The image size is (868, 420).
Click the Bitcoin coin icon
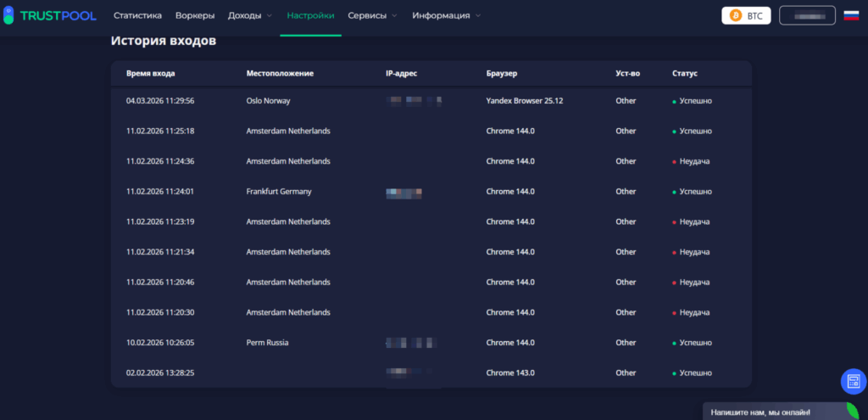735,15
